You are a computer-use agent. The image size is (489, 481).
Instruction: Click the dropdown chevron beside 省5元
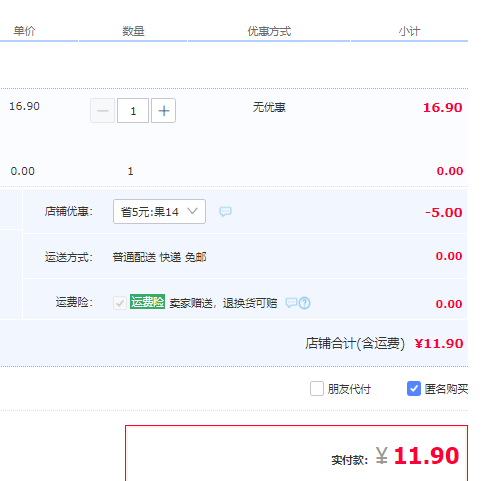192,211
